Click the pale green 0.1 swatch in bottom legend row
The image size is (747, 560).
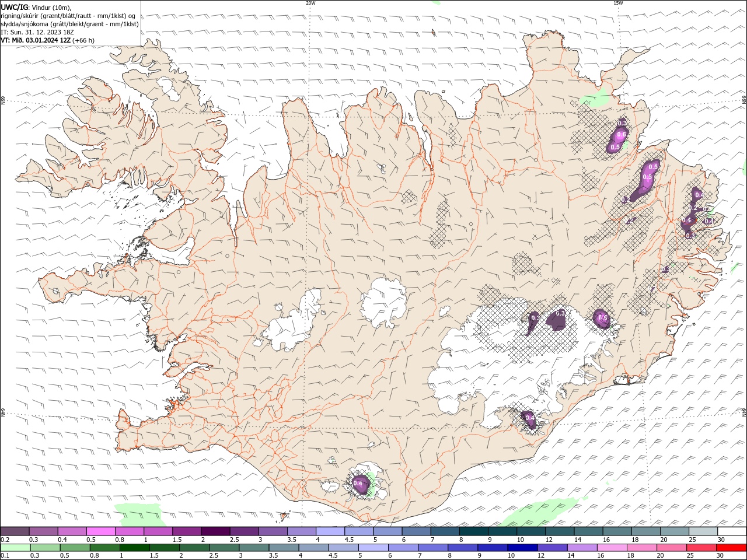(x=15, y=548)
